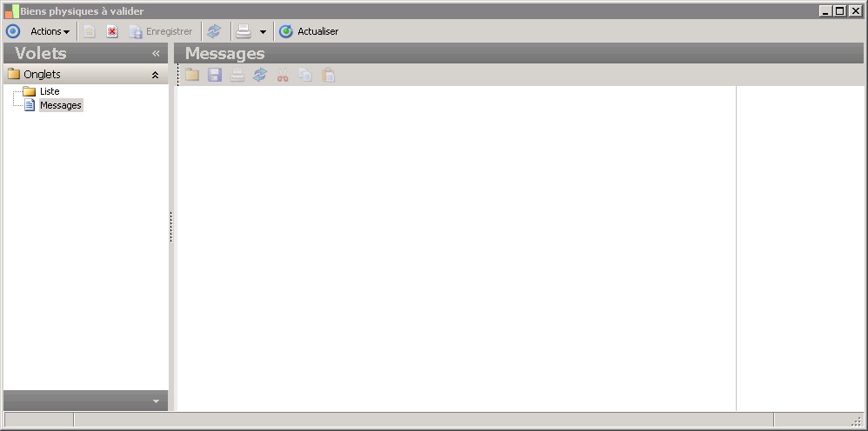This screenshot has height=431, width=868.
Task: Click the open folder icon in the Messages toolbar
Action: (x=192, y=75)
